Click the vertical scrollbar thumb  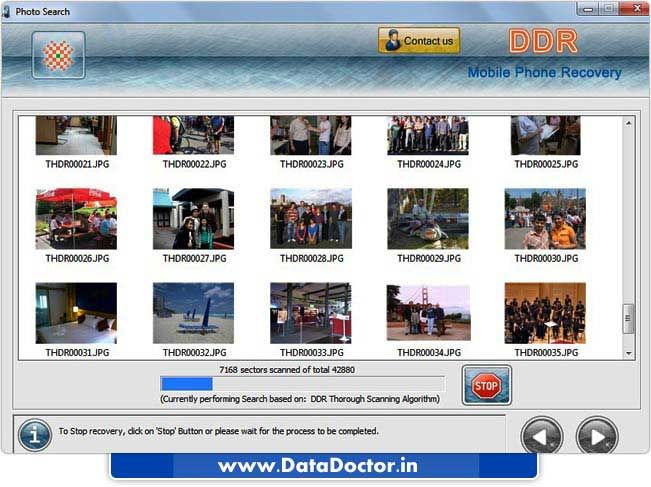click(x=629, y=318)
